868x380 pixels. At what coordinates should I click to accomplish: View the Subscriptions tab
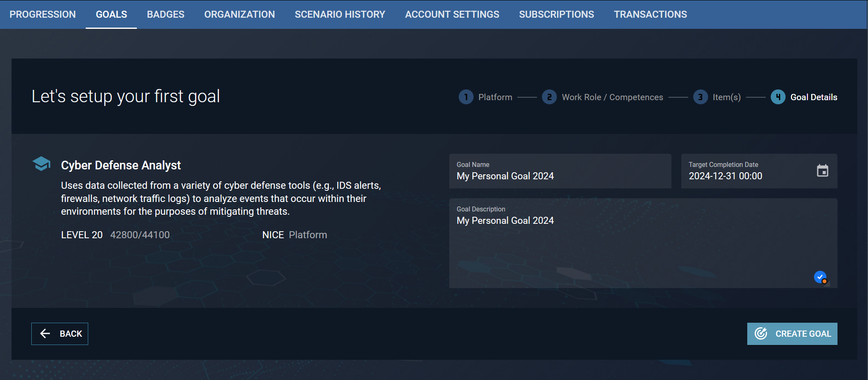click(556, 14)
